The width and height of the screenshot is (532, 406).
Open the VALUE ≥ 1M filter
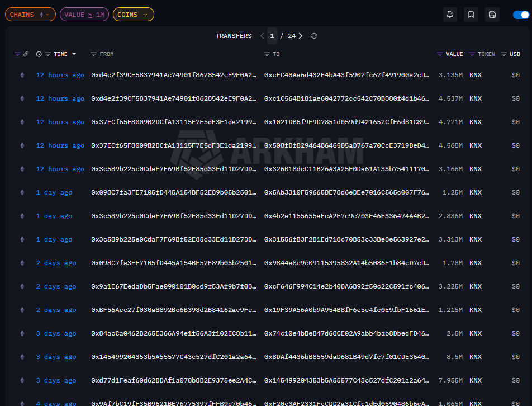(84, 15)
